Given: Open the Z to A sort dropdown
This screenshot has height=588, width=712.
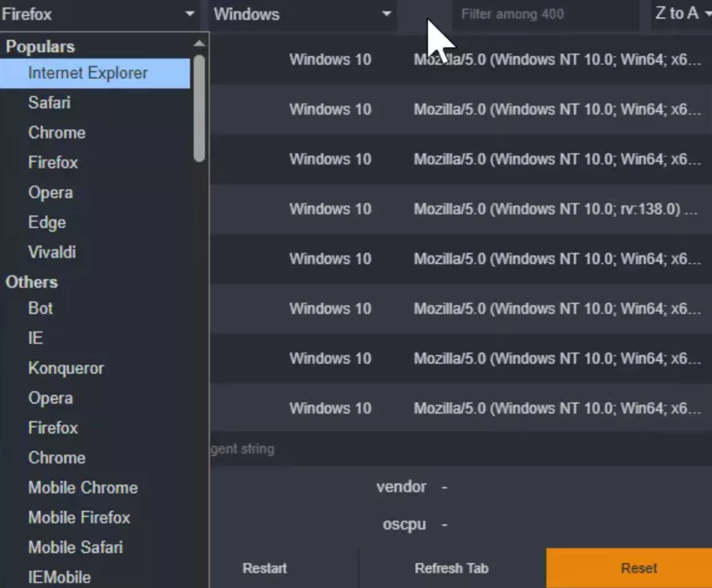Looking at the screenshot, I should [x=681, y=14].
